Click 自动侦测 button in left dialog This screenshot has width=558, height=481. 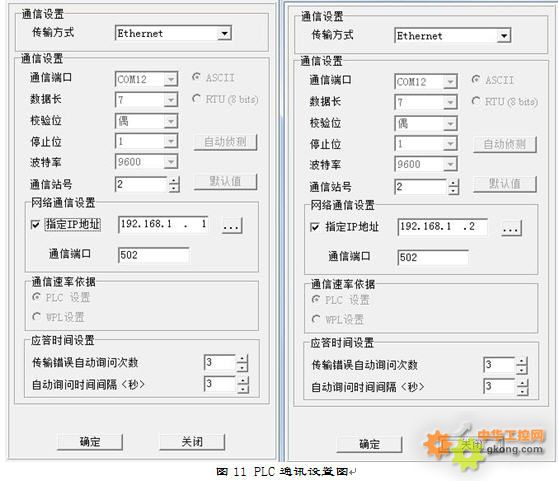pos(225,142)
